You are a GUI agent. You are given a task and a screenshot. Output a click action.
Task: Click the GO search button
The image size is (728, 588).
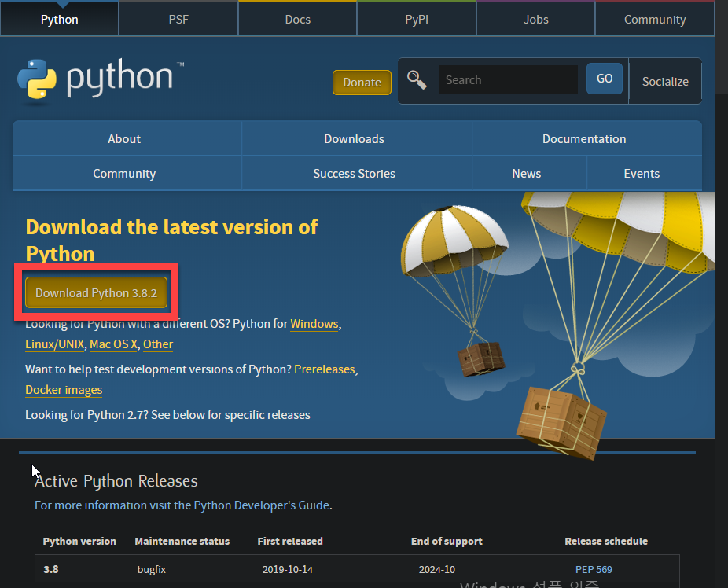pyautogui.click(x=604, y=79)
